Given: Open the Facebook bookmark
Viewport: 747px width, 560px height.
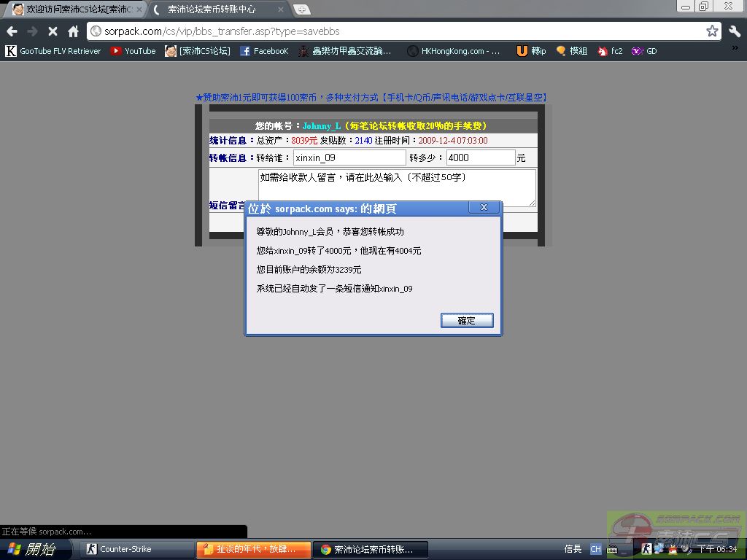Looking at the screenshot, I should (x=264, y=51).
